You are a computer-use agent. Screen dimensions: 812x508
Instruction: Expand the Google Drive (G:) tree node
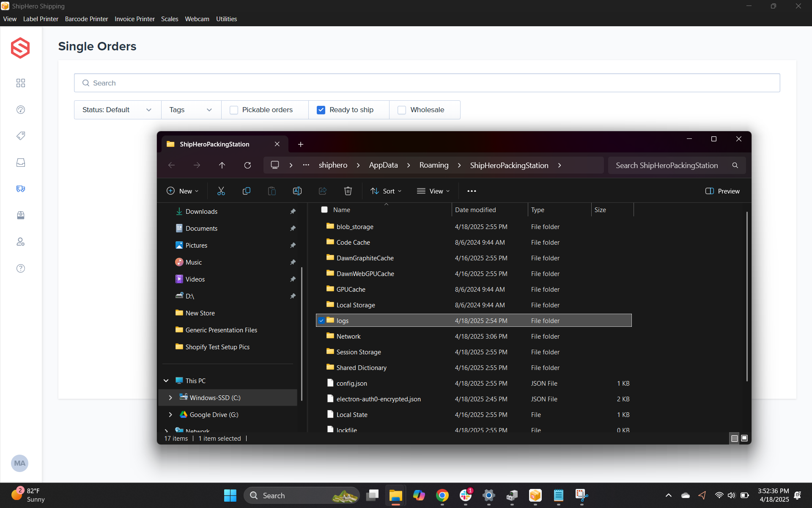(x=170, y=414)
